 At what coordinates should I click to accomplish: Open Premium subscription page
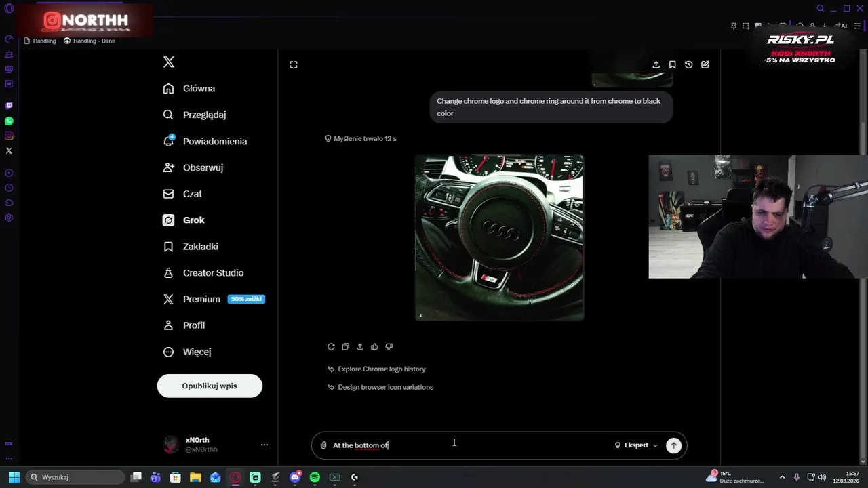pyautogui.click(x=213, y=299)
